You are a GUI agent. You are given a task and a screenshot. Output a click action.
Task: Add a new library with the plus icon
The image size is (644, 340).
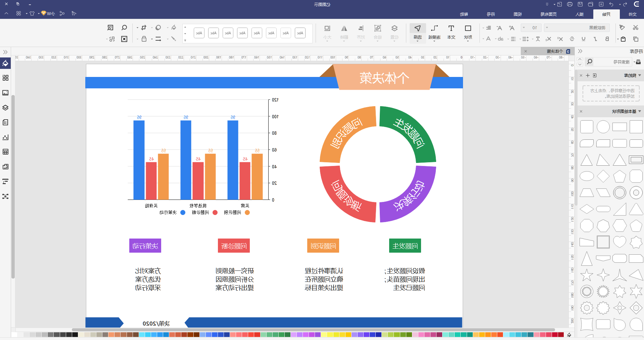click(588, 76)
